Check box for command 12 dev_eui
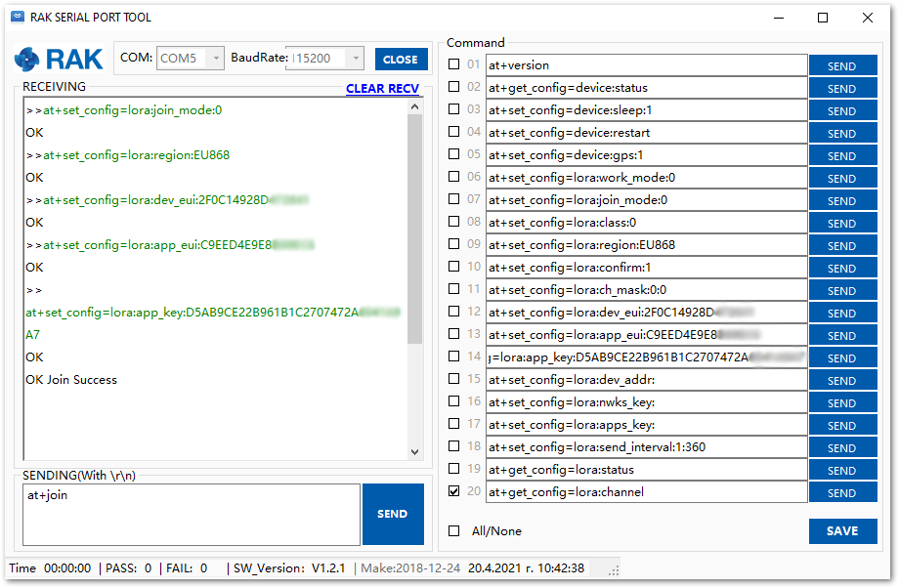Screen dimensions: 899x588 click(x=454, y=312)
